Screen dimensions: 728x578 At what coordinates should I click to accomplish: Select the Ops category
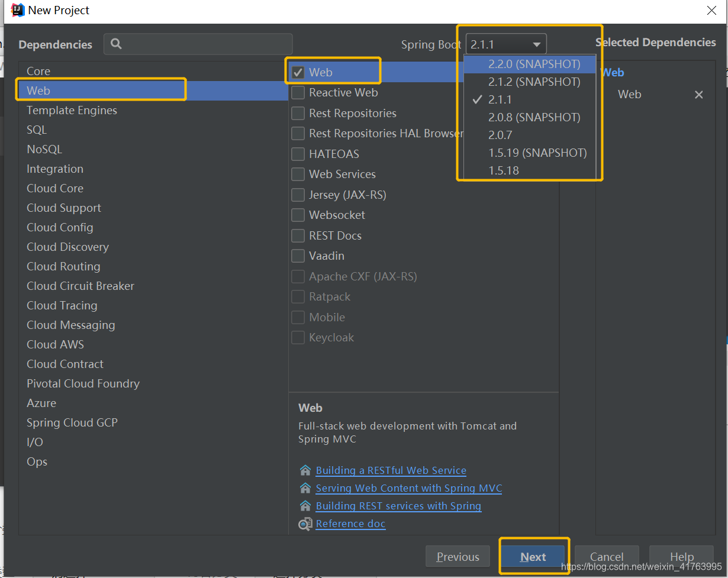coord(153,461)
